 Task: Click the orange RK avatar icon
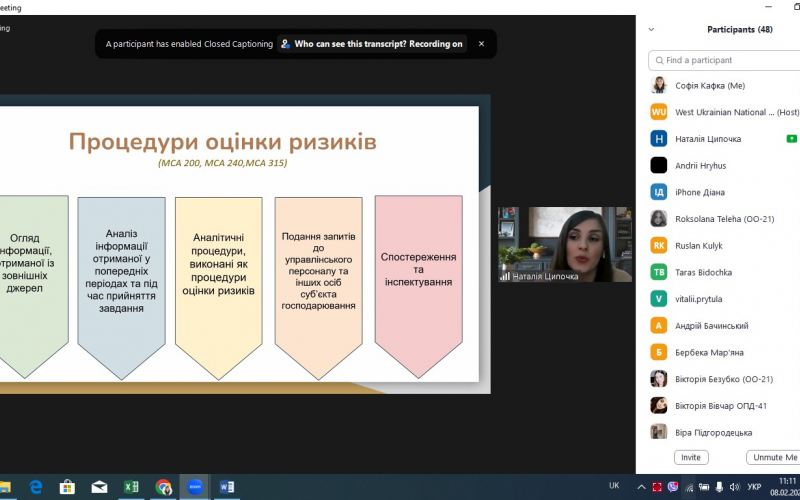click(659, 245)
